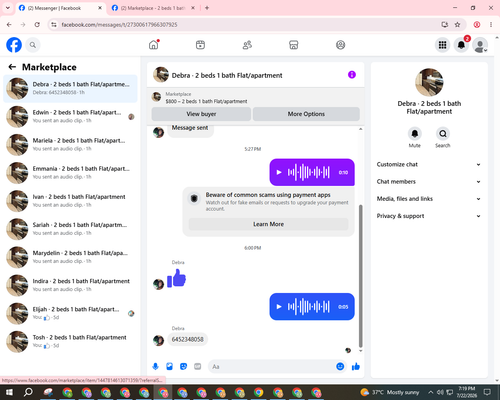
Task: Click the browser back arrow
Action: click(x=9, y=25)
